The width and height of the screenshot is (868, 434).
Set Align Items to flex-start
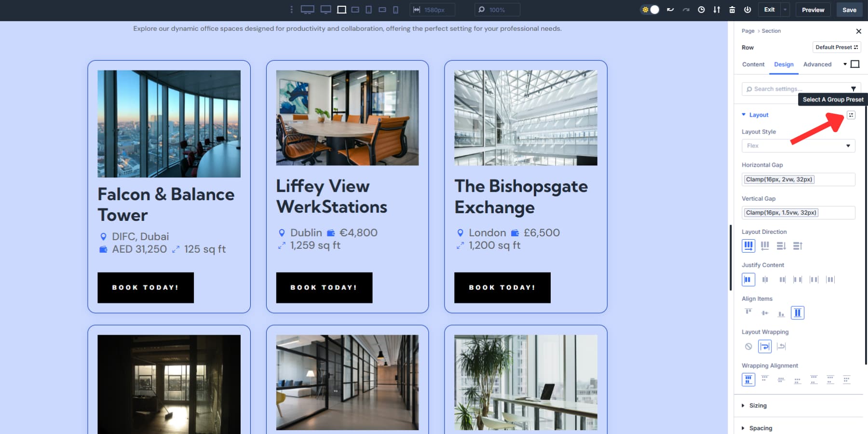click(x=748, y=312)
